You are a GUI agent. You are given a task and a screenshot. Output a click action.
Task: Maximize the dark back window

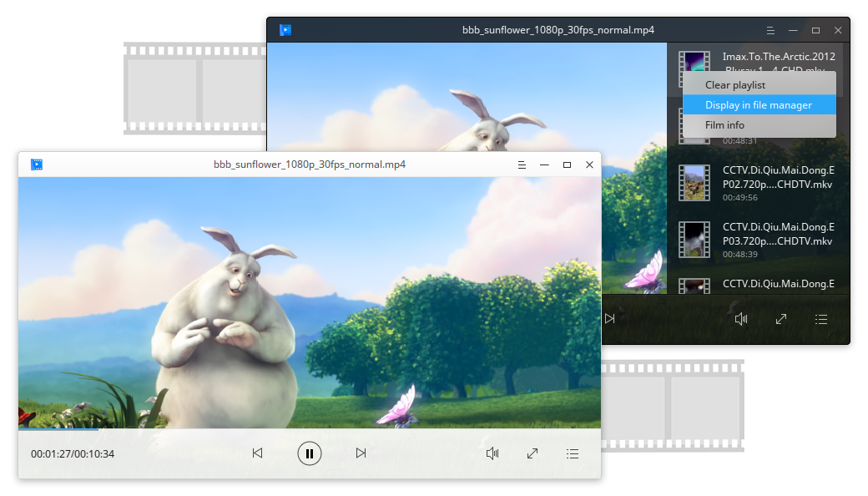tap(815, 30)
